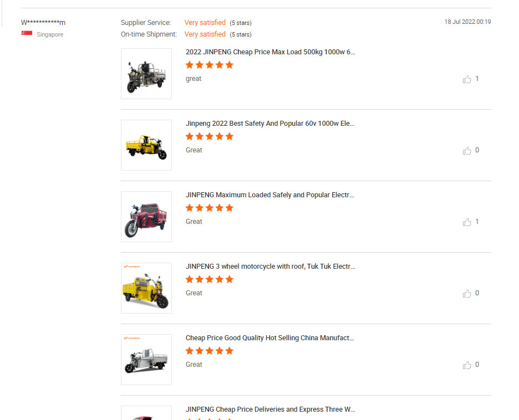Open the red tricycle thumbnail
The image size is (519, 420).
click(x=146, y=217)
